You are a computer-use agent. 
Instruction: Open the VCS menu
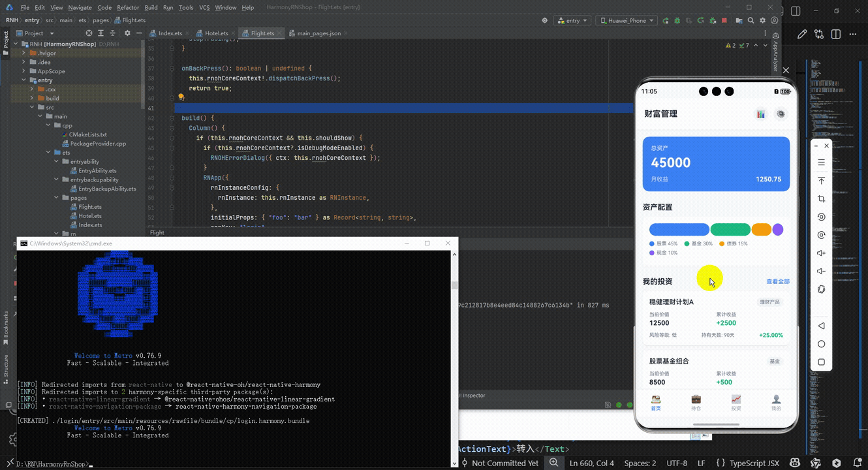205,7
